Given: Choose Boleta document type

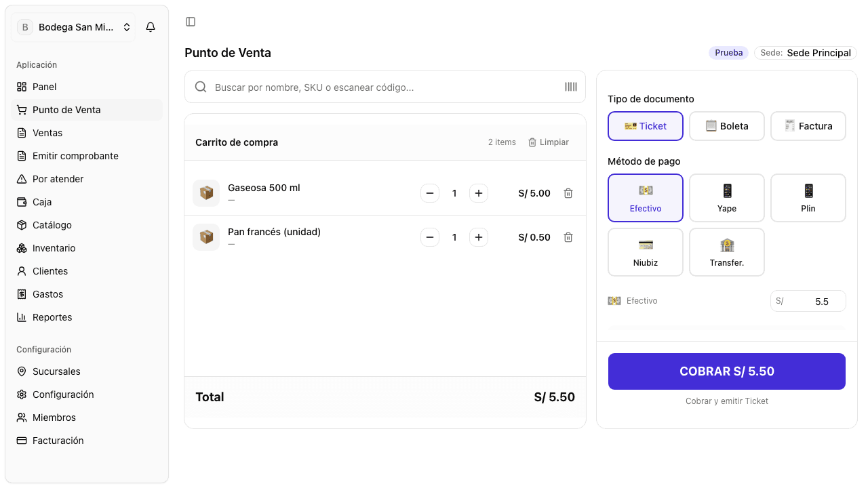Looking at the screenshot, I should tap(727, 126).
